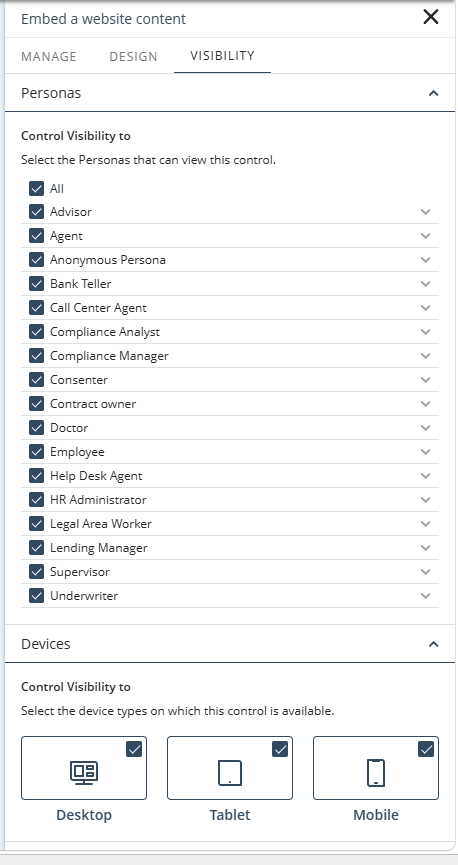Collapse the Personas section
458x865 pixels.
pos(434,93)
